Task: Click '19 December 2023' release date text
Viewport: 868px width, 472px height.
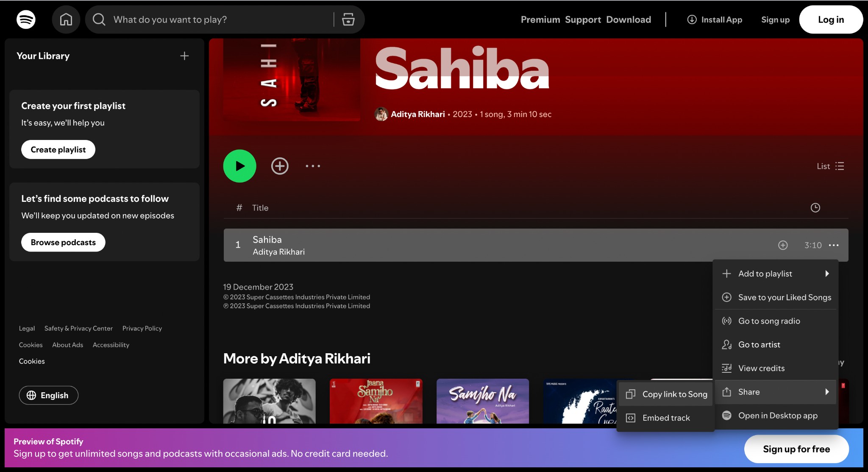Action: click(258, 287)
